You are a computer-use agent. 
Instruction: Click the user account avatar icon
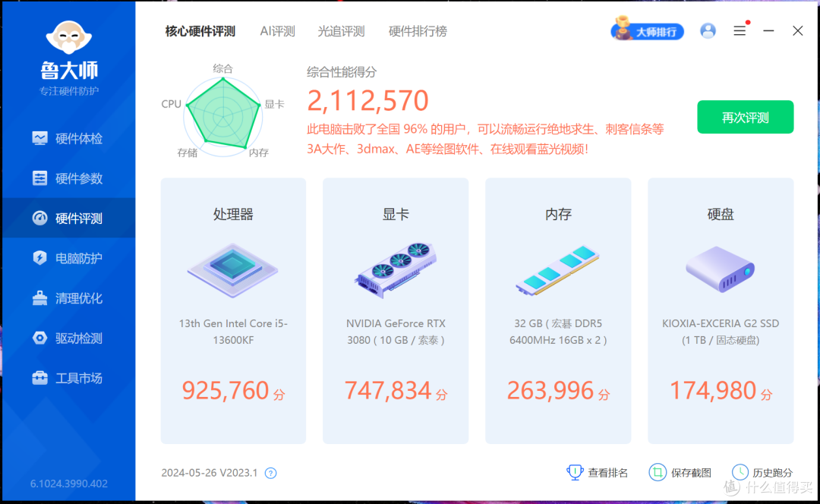tap(708, 31)
